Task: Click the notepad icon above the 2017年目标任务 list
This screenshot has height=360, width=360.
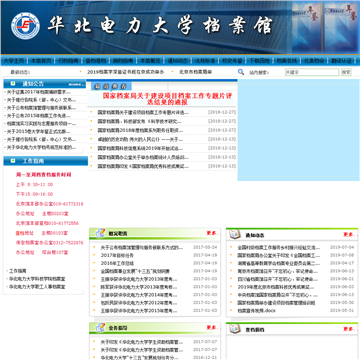Action: tap(100, 233)
